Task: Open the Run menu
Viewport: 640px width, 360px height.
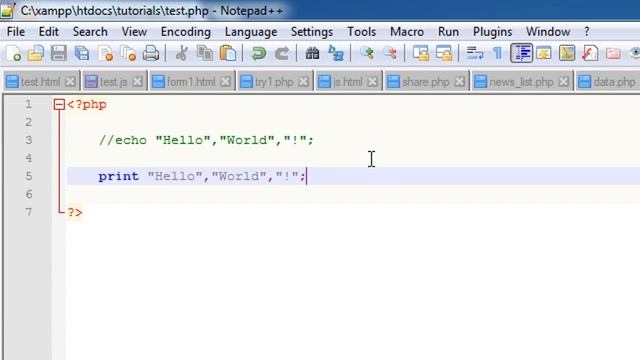Action: tap(449, 32)
